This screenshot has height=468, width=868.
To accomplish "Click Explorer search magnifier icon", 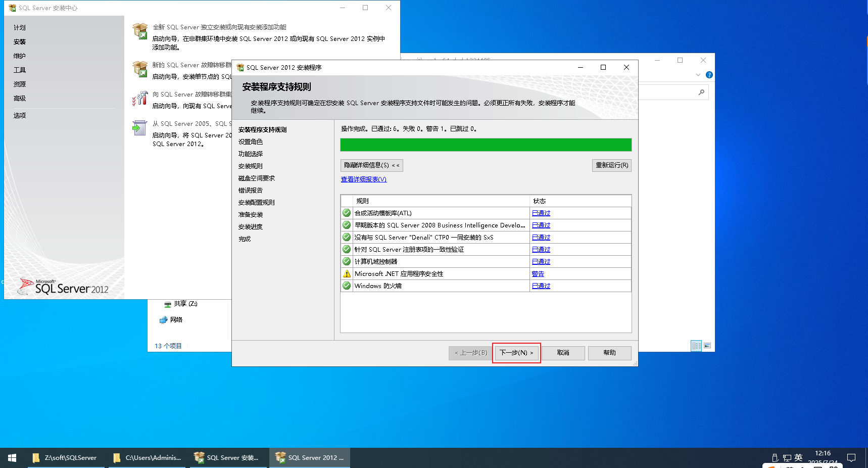I will pyautogui.click(x=701, y=92).
